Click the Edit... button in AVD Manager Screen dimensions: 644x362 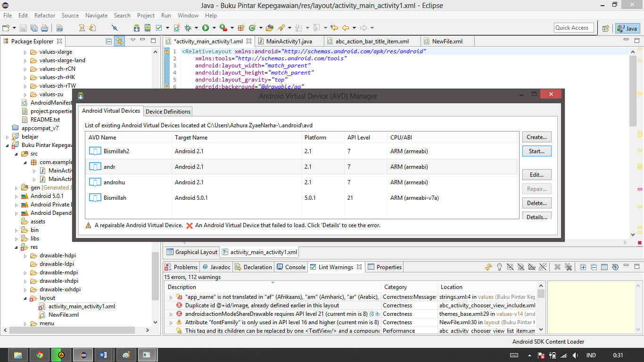coord(537,175)
